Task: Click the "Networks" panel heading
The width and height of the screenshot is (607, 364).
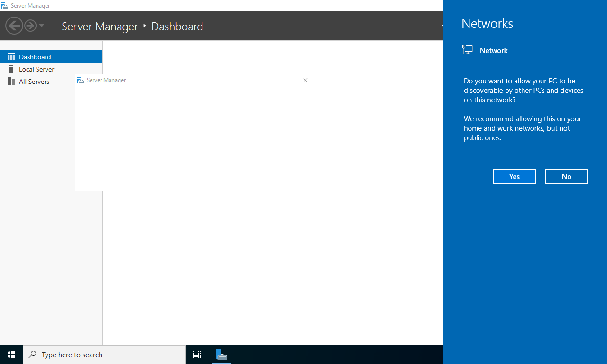Action: click(x=487, y=24)
